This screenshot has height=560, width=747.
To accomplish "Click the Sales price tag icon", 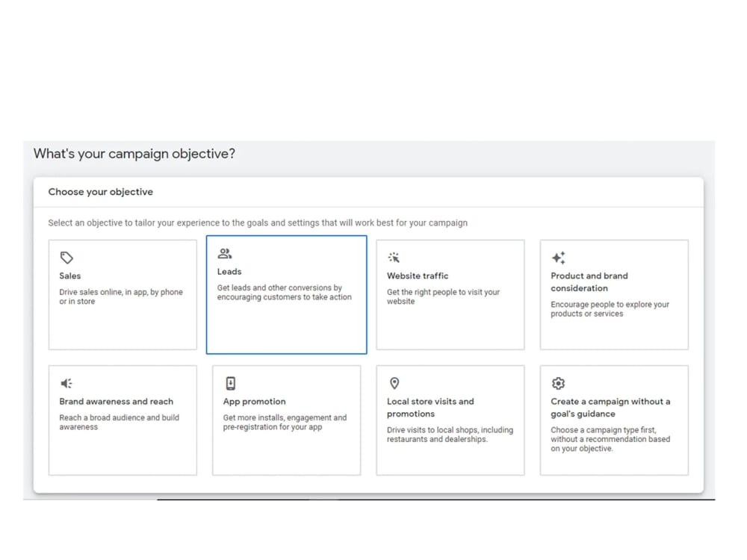I will coord(66,258).
